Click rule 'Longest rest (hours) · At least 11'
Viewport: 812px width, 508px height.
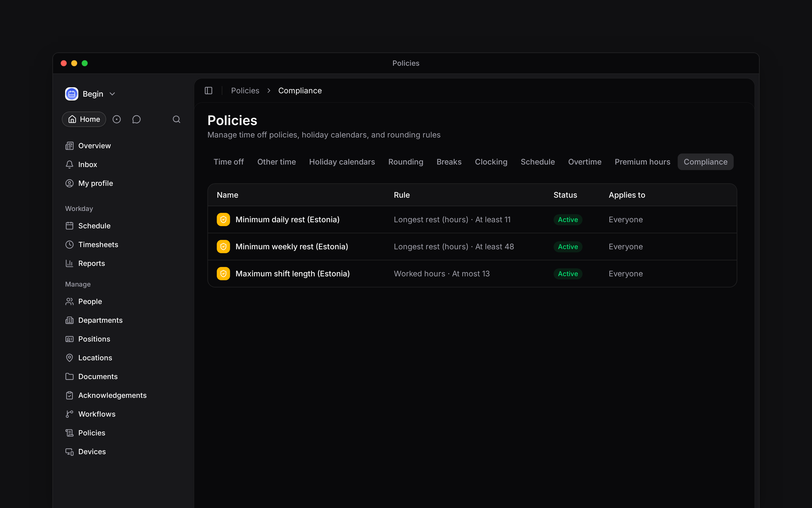point(452,220)
